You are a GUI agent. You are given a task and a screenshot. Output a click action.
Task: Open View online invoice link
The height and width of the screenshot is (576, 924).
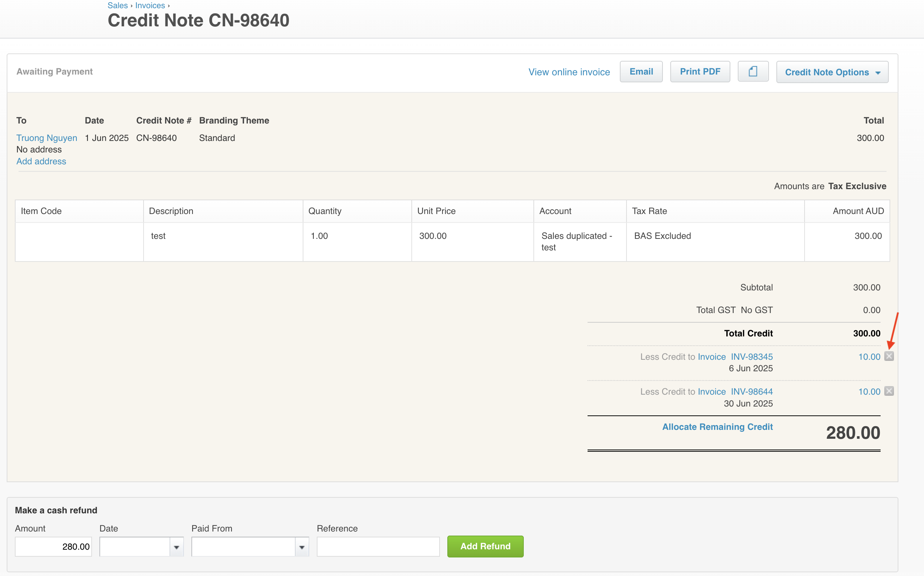[x=569, y=72]
